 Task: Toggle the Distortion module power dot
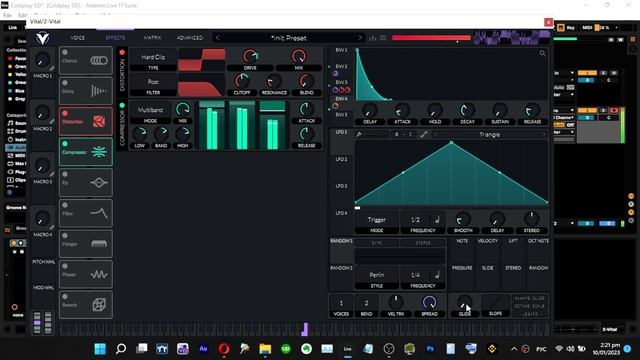pos(65,113)
